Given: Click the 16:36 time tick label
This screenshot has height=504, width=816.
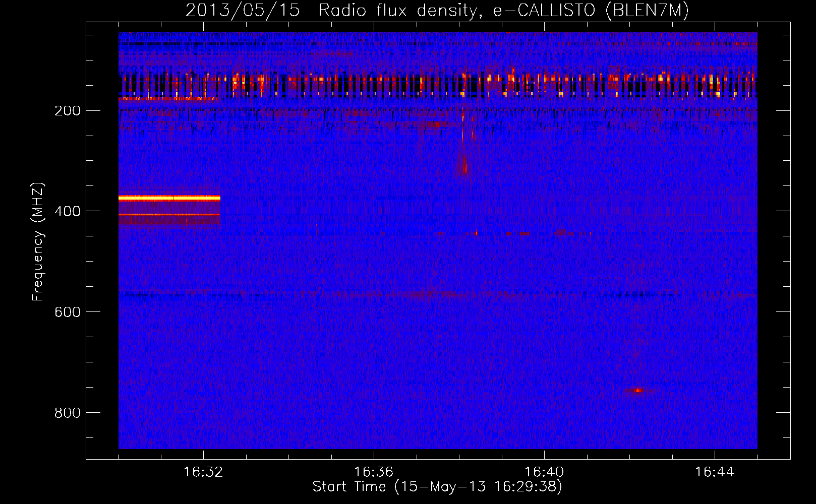Looking at the screenshot, I should click(x=374, y=472).
